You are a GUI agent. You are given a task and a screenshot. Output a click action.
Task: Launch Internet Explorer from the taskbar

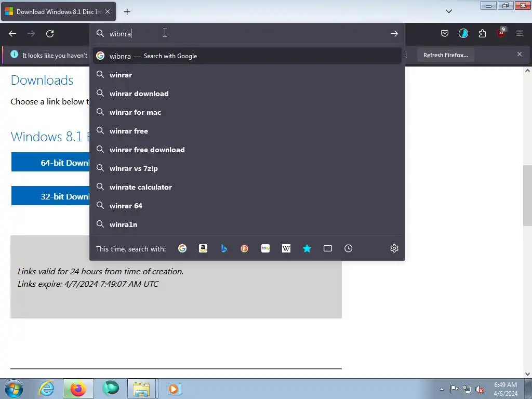[x=46, y=389]
